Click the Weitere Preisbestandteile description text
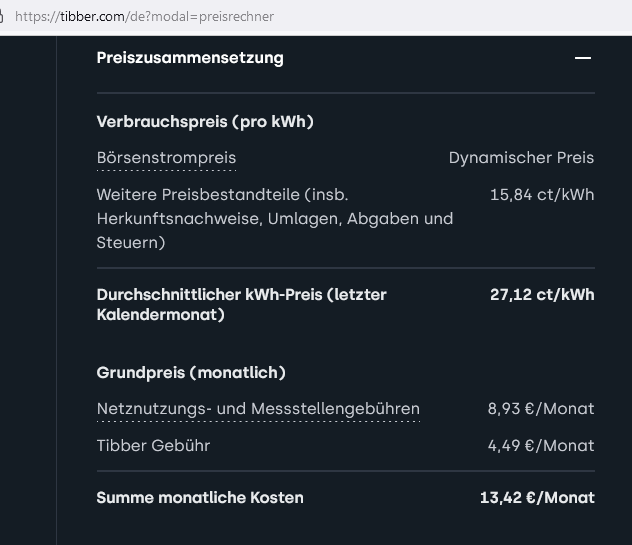Viewport: 632px width, 545px height. pyautogui.click(x=275, y=218)
